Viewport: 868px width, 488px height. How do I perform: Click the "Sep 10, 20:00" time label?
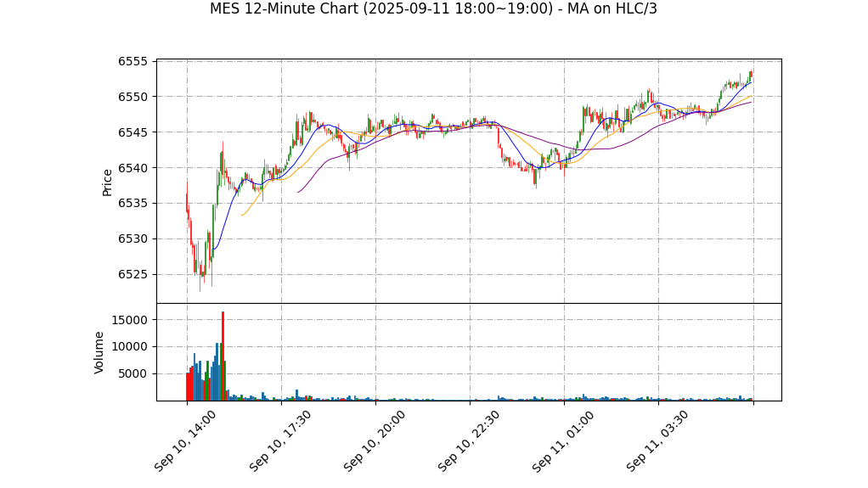pos(375,441)
